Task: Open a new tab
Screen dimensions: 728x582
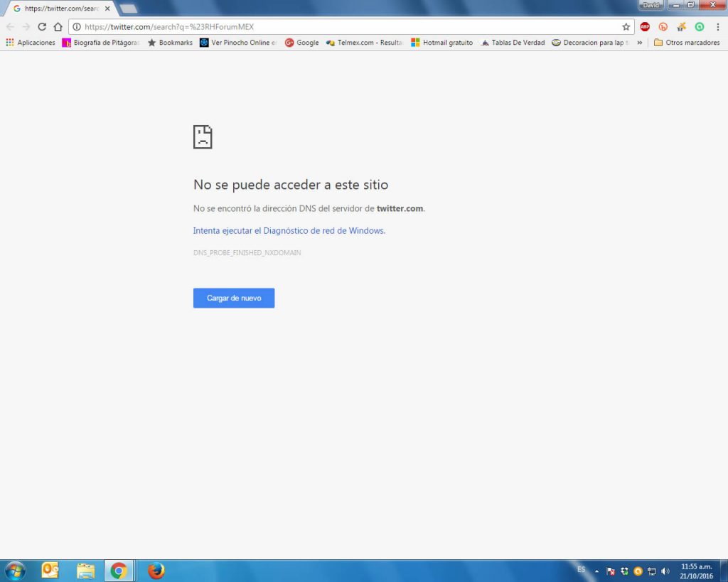Action: (128, 9)
